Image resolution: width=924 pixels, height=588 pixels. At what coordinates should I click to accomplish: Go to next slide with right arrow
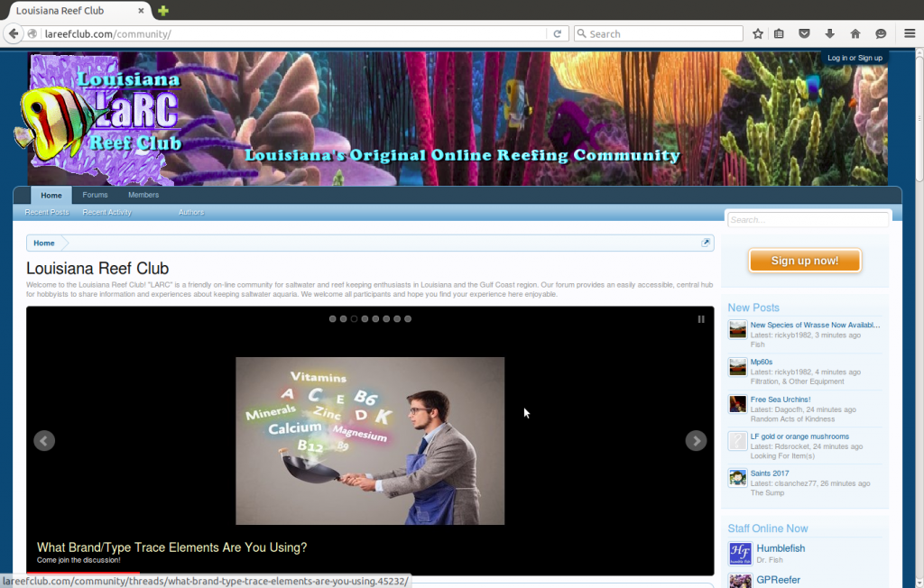pos(696,440)
